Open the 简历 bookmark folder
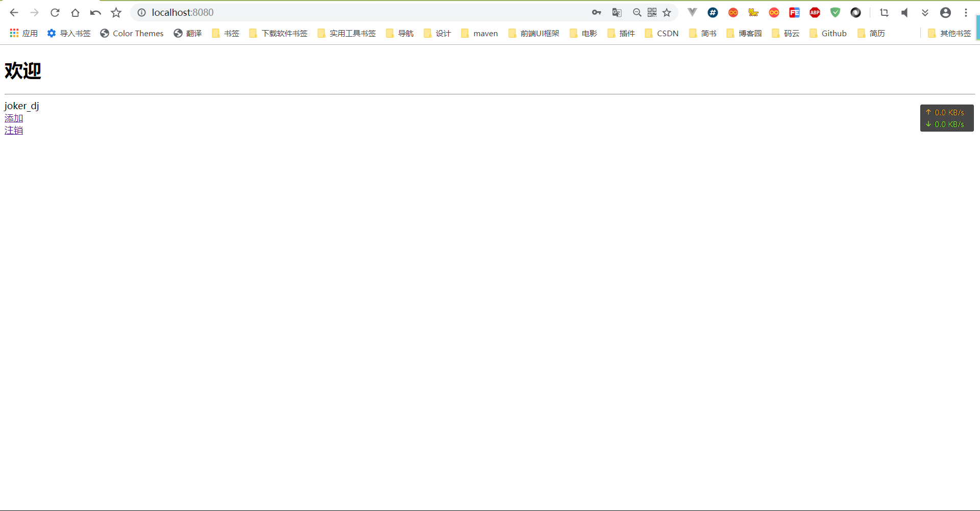Screen dimensions: 980x511 pyautogui.click(x=871, y=33)
